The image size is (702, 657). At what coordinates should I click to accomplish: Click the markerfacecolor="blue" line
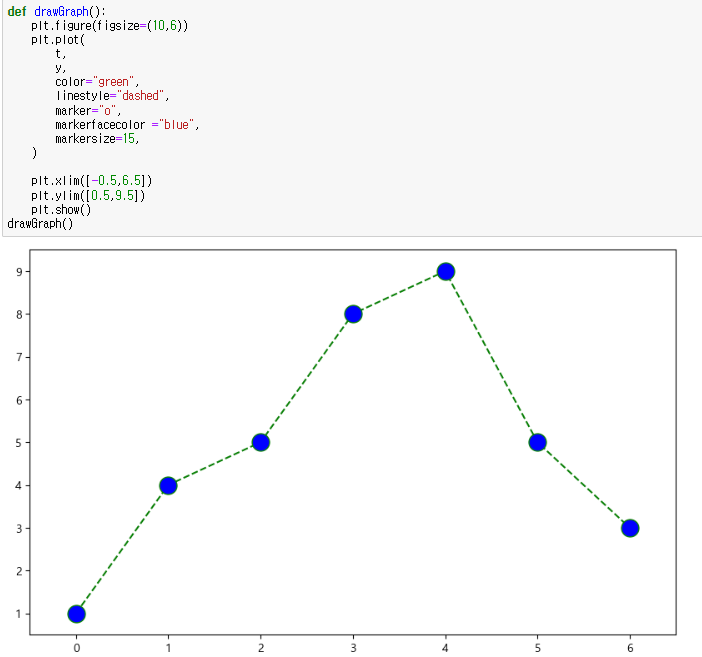pyautogui.click(x=127, y=124)
